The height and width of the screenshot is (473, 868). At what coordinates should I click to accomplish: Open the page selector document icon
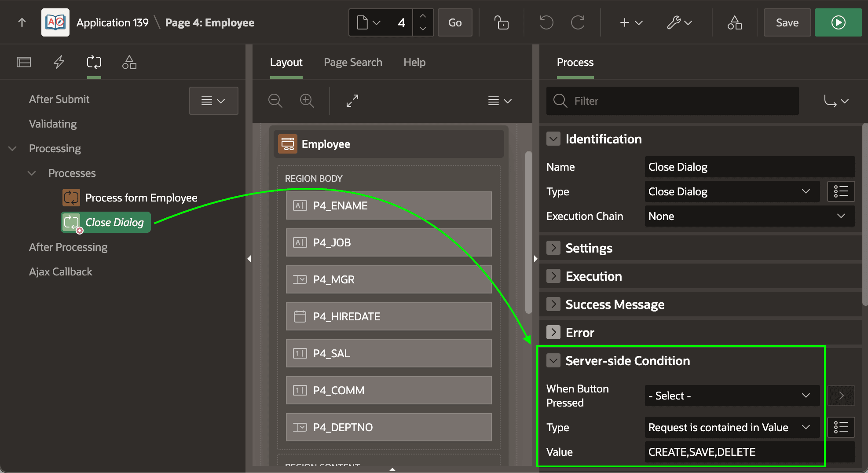pyautogui.click(x=369, y=22)
